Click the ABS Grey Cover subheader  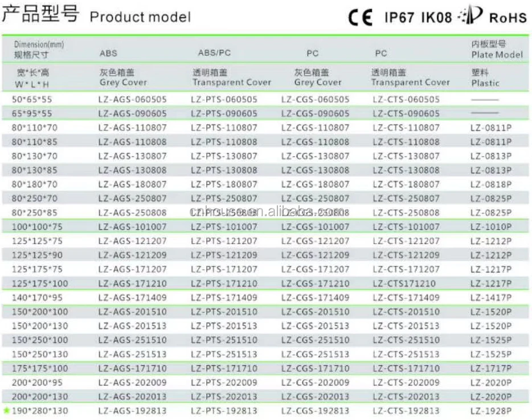click(123, 77)
